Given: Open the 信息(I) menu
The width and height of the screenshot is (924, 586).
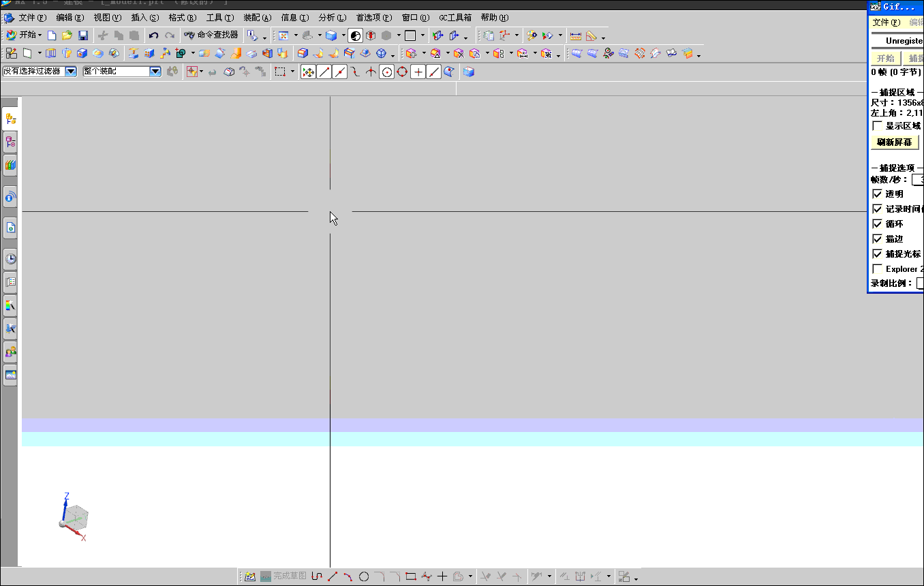Looking at the screenshot, I should coord(295,18).
